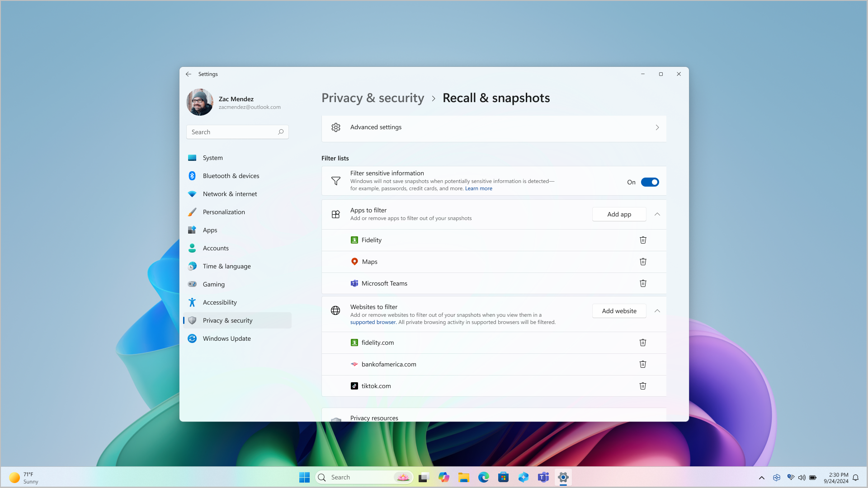868x488 pixels.
Task: Select Privacy & security in sidebar
Action: click(228, 320)
